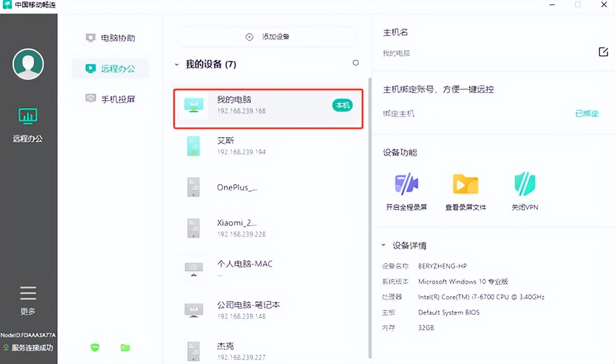615x364 pixels.
Task: Click the 添加设备 button
Action: [266, 37]
